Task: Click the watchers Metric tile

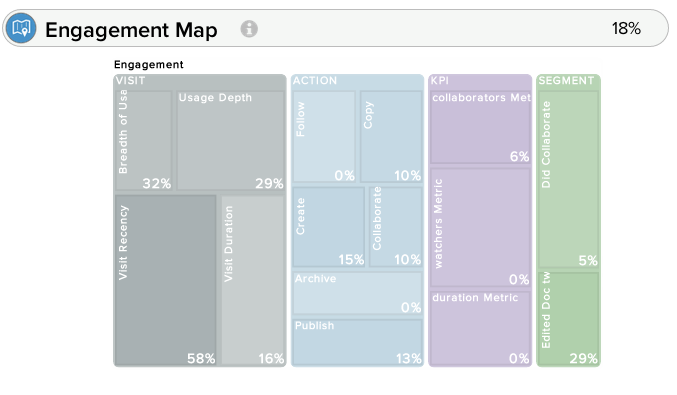Action: [x=481, y=227]
